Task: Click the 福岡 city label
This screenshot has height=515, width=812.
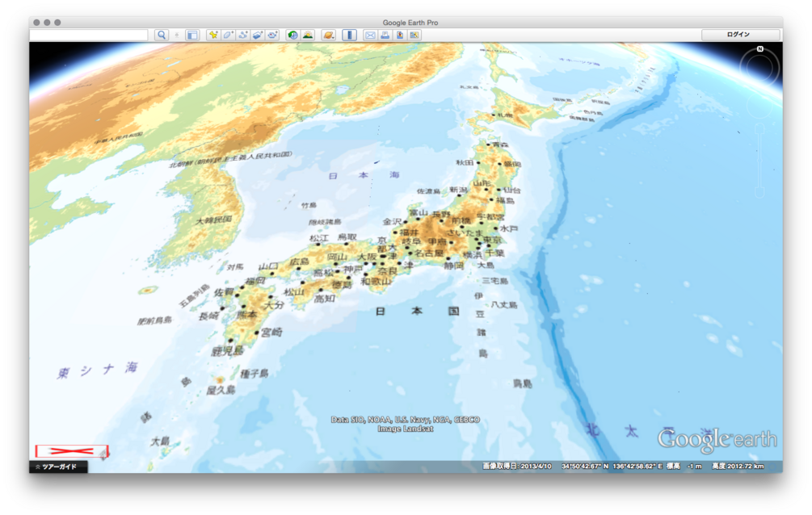Action: (x=256, y=281)
